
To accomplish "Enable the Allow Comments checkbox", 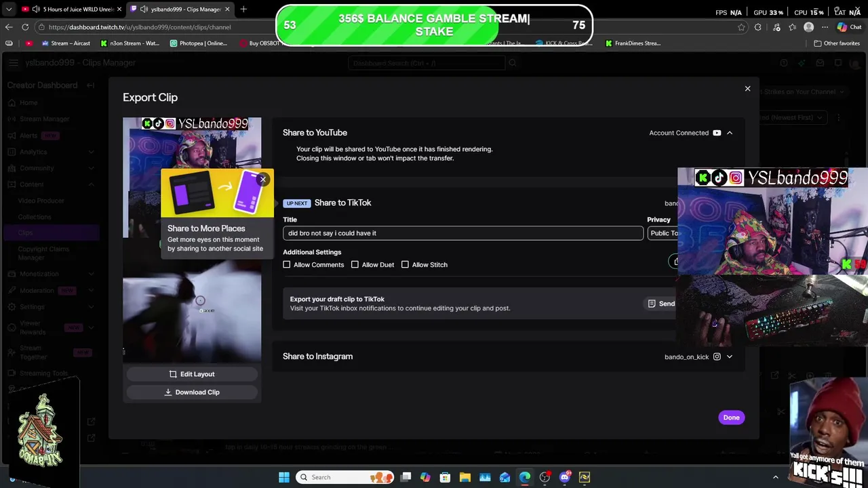I will (x=286, y=265).
